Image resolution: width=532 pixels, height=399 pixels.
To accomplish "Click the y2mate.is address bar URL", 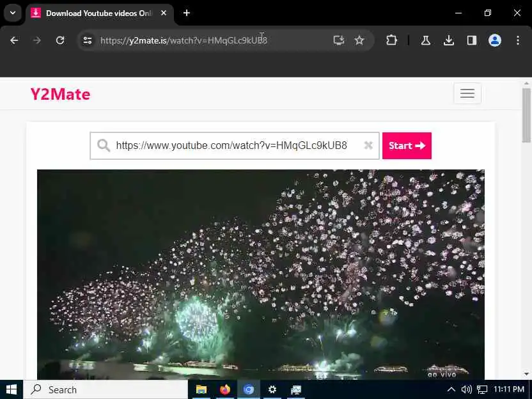I will tap(184, 40).
